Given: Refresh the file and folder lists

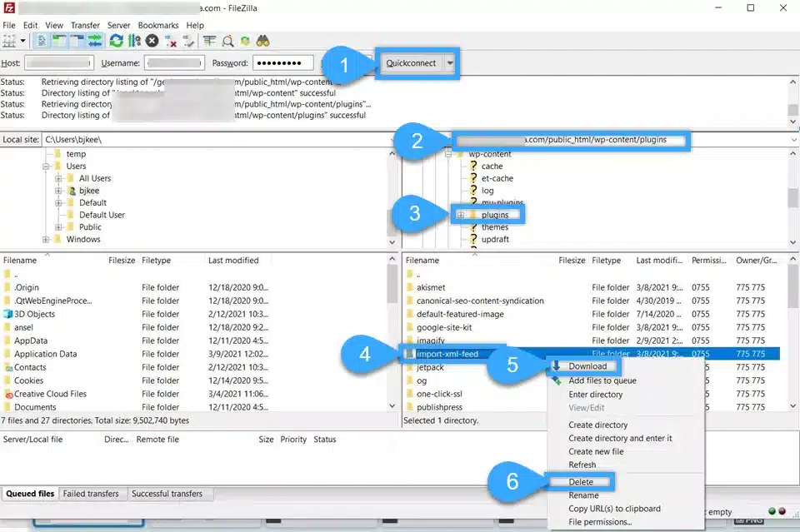Looking at the screenshot, I should click(117, 41).
